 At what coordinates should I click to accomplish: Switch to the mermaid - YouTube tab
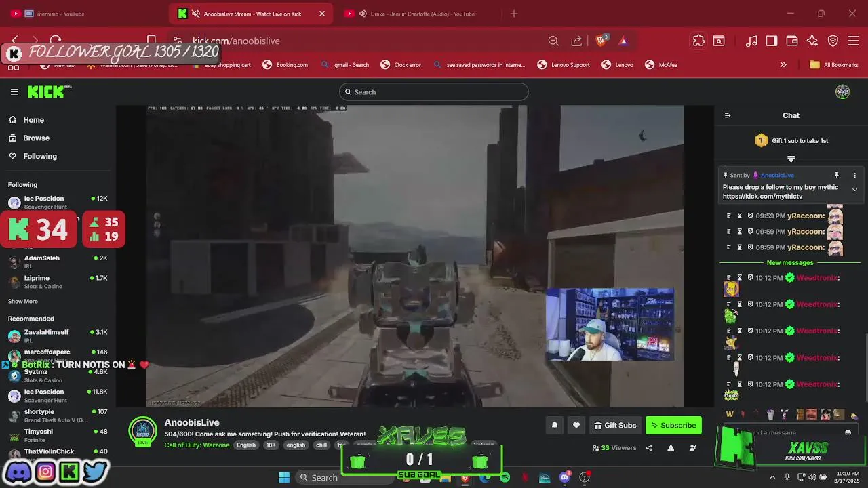(83, 14)
